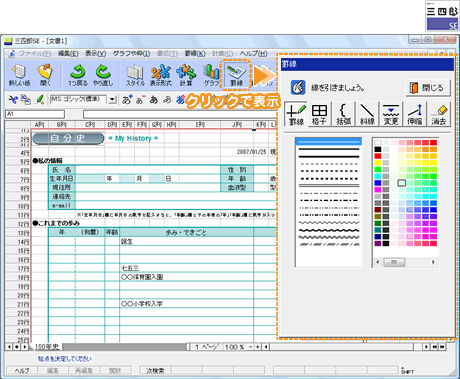
Task: Click the copy icon beside the scissors
Action: tap(26, 99)
